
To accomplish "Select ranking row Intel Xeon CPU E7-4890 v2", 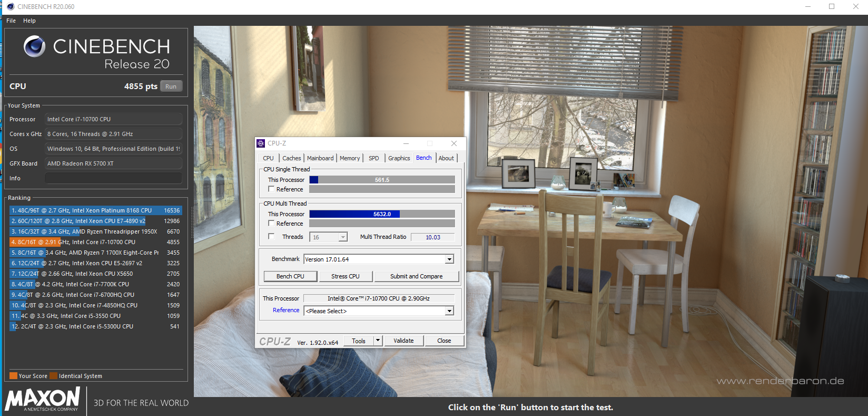I will pos(95,221).
